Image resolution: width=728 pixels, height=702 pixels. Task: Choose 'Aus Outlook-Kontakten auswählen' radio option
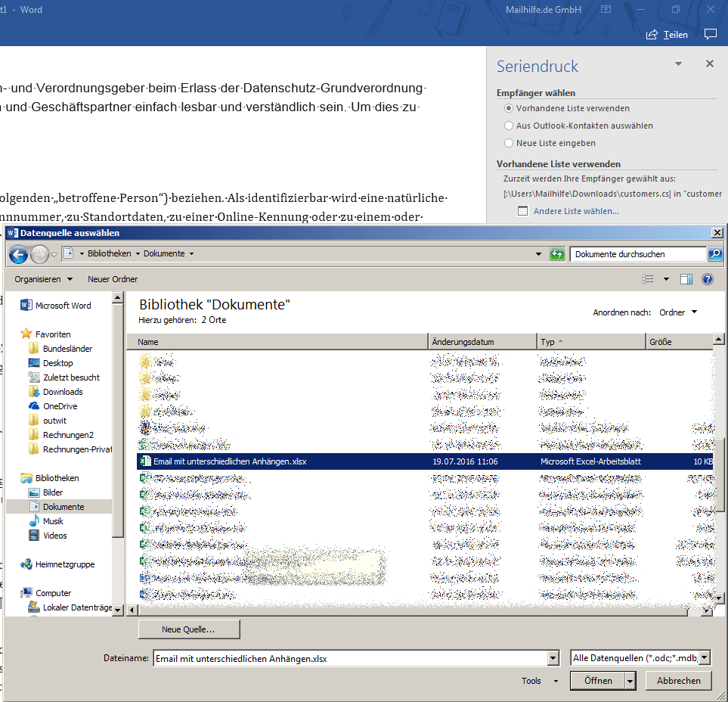[509, 126]
